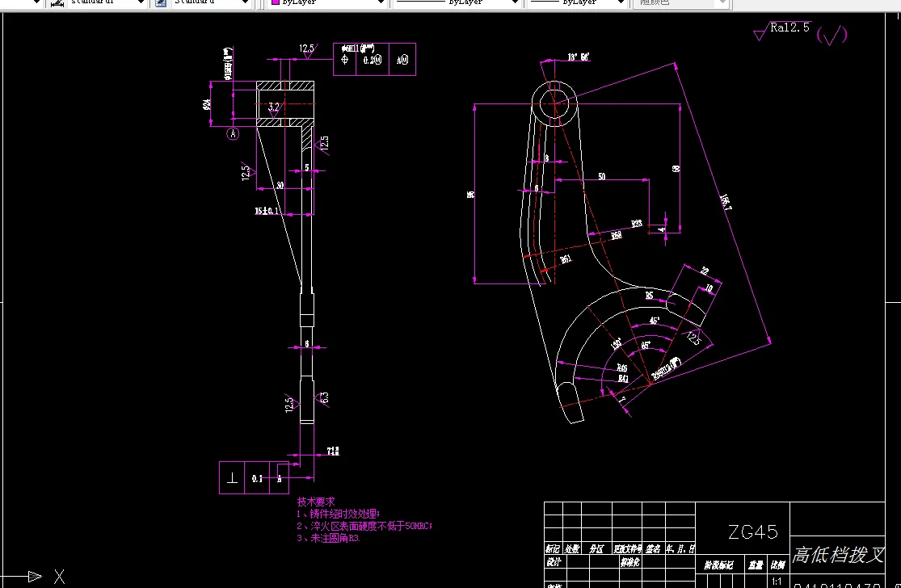Select the 签名 title block cell
901x588 pixels.
(653, 549)
